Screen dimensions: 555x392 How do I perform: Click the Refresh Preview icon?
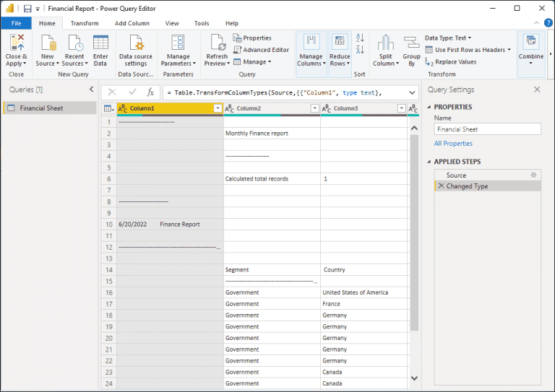coord(218,43)
